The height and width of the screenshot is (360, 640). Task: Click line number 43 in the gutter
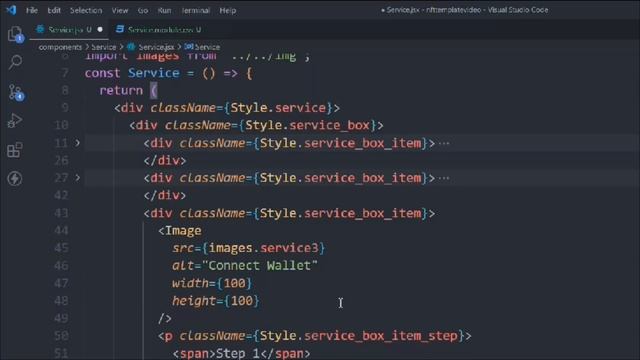(x=61, y=213)
